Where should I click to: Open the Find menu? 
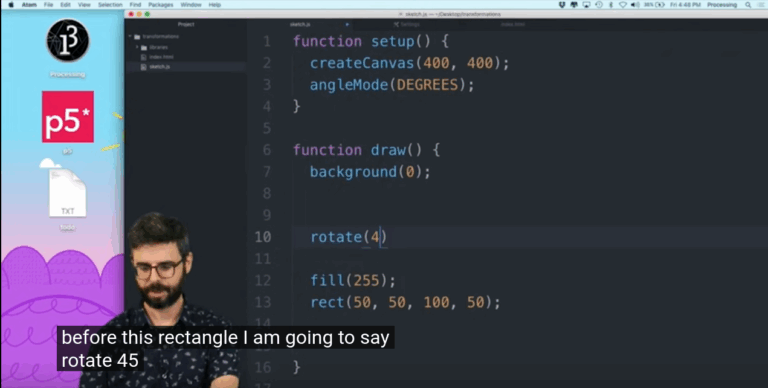[135, 5]
